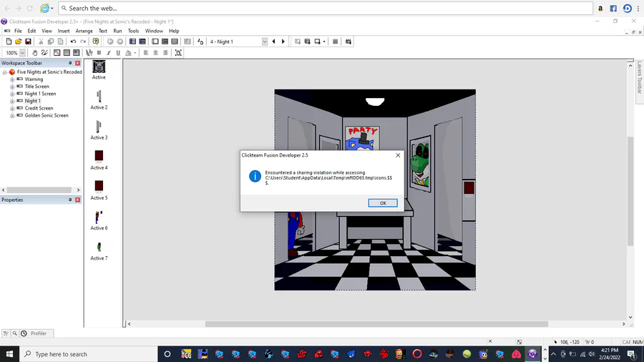Close the Clickteam Fusion error dialog
Image resolution: width=644 pixels, height=362 pixels.
[x=398, y=155]
